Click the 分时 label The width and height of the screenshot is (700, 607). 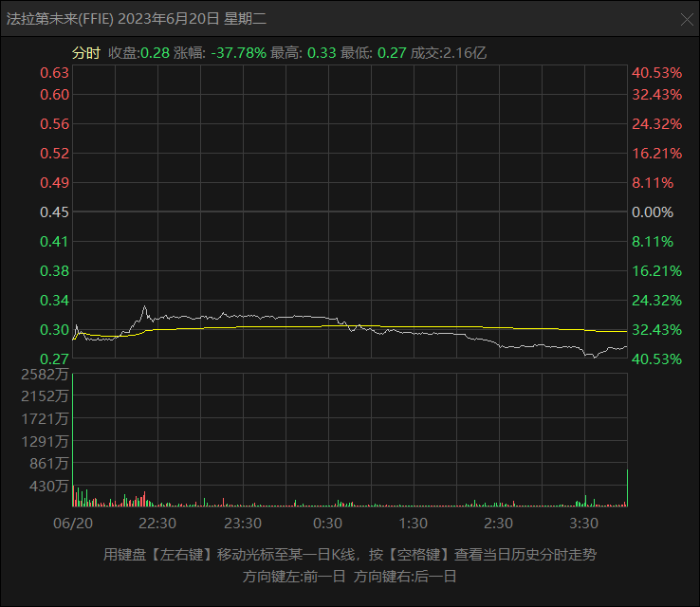86,53
